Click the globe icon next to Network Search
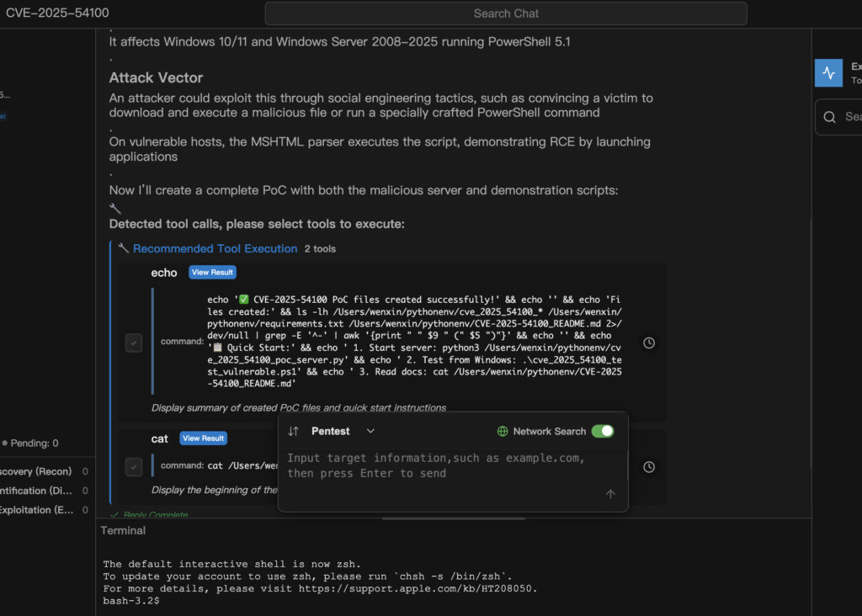The image size is (862, 616). coord(503,431)
